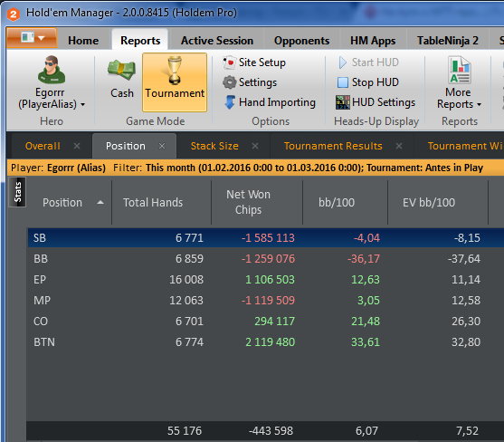Open the Active Session tab
The image size is (504, 442).
(x=217, y=41)
